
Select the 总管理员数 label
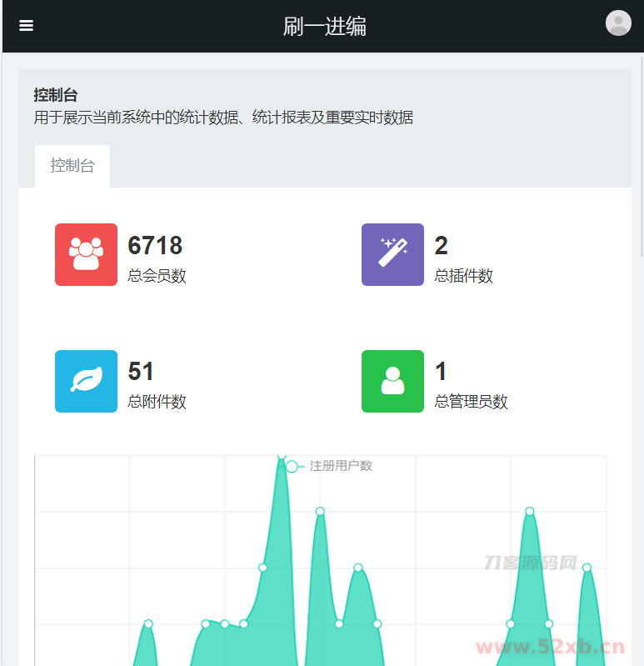pyautogui.click(x=471, y=402)
